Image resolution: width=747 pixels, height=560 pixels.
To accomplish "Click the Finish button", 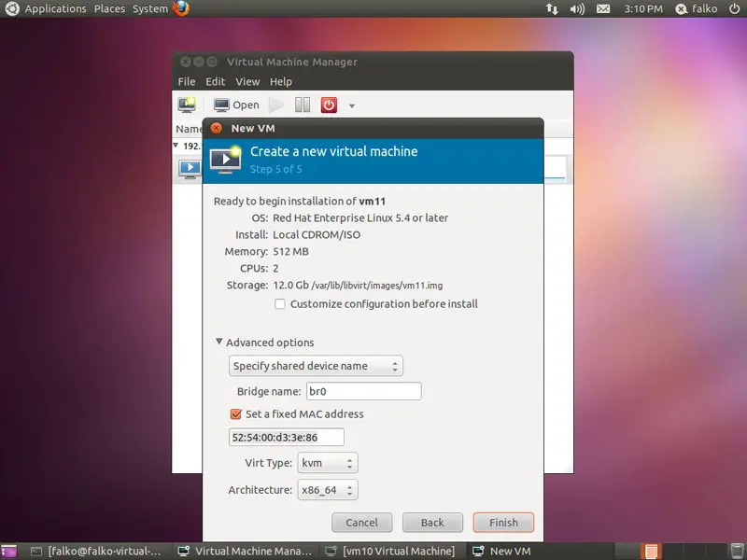I will (x=503, y=523).
